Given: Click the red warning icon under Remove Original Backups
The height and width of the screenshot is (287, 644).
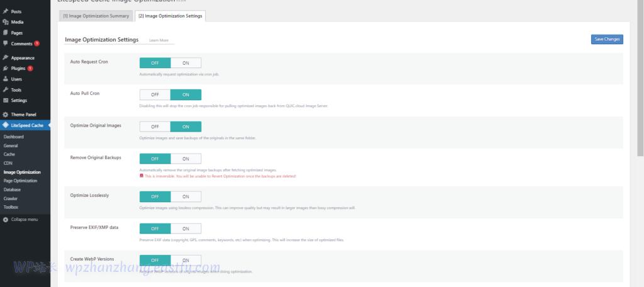Looking at the screenshot, I should tap(142, 176).
